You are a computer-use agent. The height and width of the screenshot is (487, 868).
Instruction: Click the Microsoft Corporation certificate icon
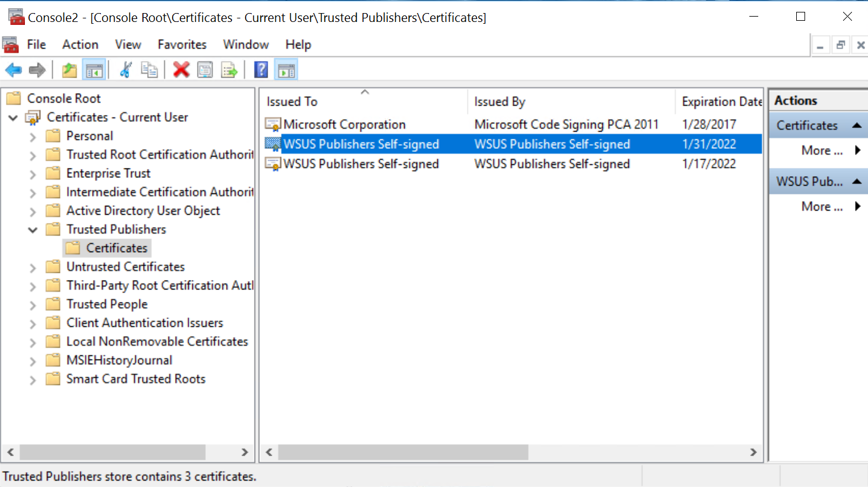pos(273,125)
